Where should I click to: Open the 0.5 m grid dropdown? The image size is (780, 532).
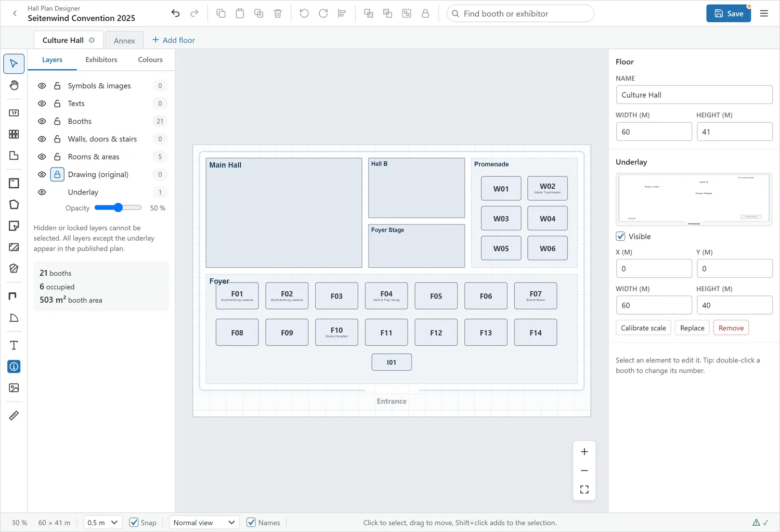[x=102, y=523]
